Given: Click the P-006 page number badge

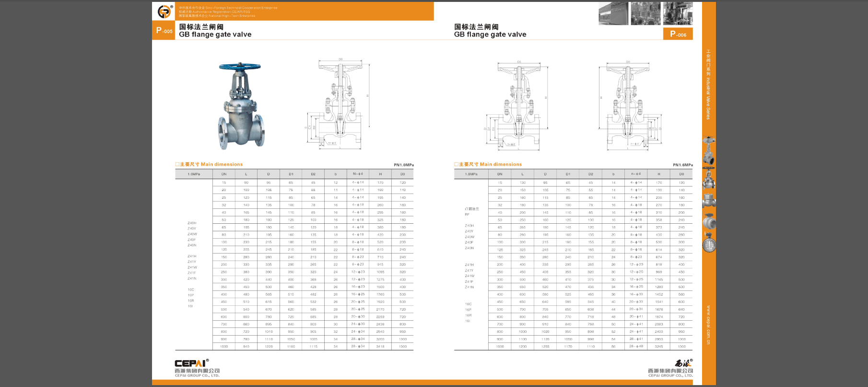Looking at the screenshot, I should [x=678, y=34].
